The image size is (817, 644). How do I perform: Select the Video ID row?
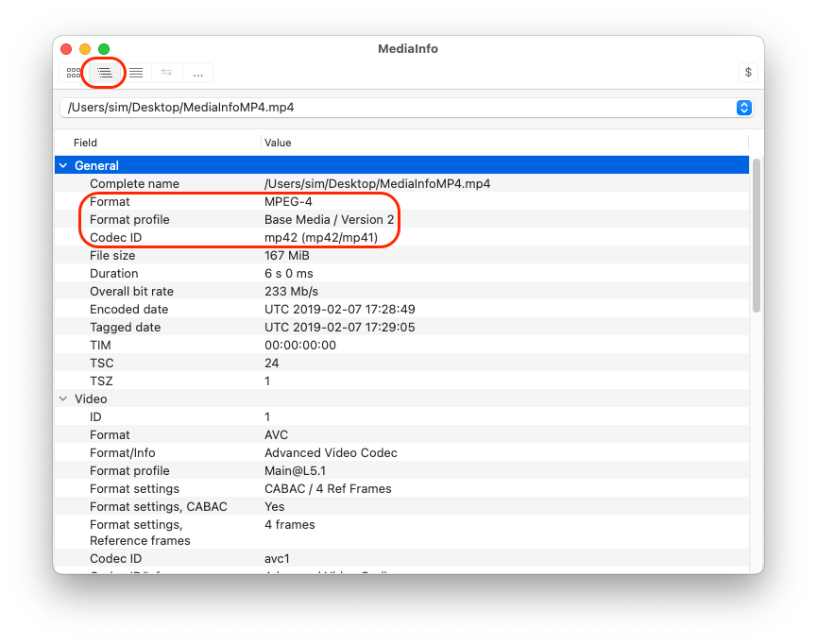pyautogui.click(x=401, y=417)
